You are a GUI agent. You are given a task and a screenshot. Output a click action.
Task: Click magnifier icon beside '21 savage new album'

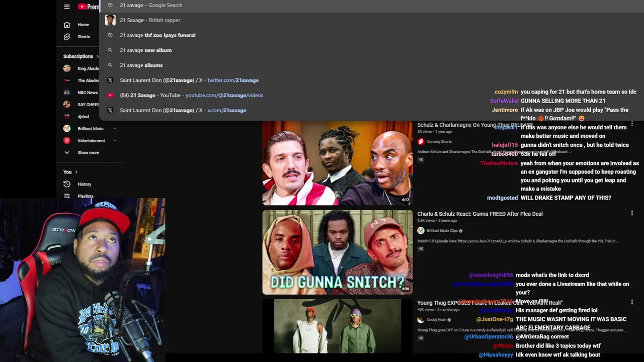coord(110,50)
